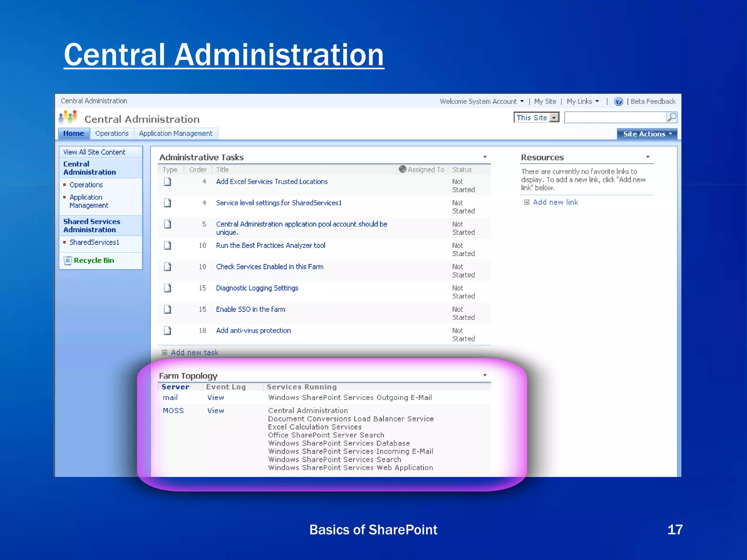Sort by the Order column header
The width and height of the screenshot is (747, 560).
point(198,170)
